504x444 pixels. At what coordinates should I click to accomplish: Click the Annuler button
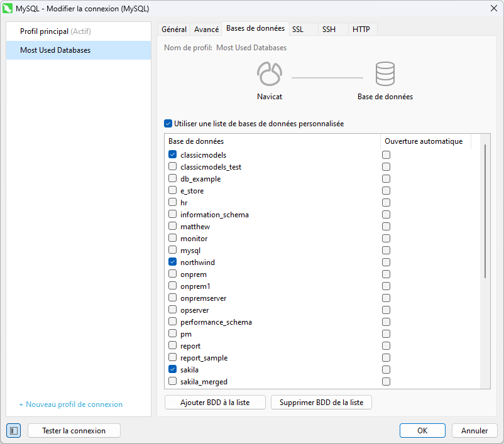[474, 431]
